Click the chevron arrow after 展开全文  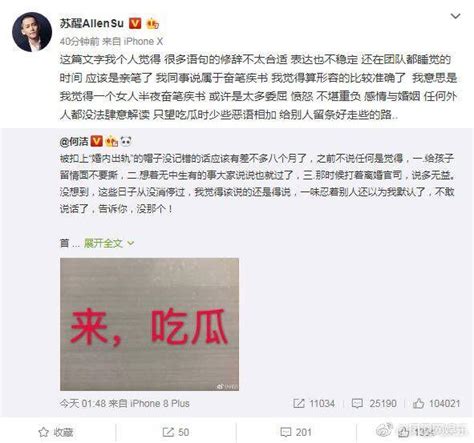pyautogui.click(x=131, y=244)
